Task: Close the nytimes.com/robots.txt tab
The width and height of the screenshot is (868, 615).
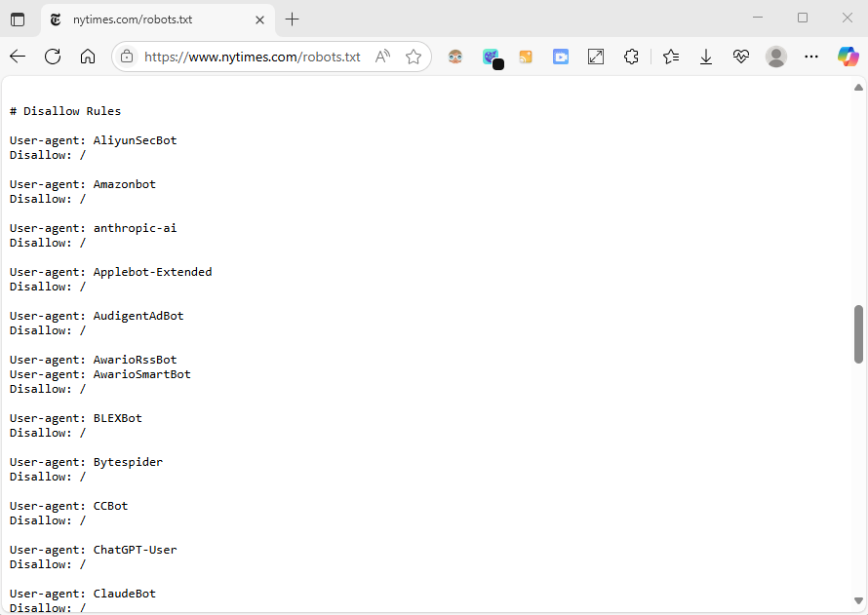Action: pyautogui.click(x=259, y=19)
